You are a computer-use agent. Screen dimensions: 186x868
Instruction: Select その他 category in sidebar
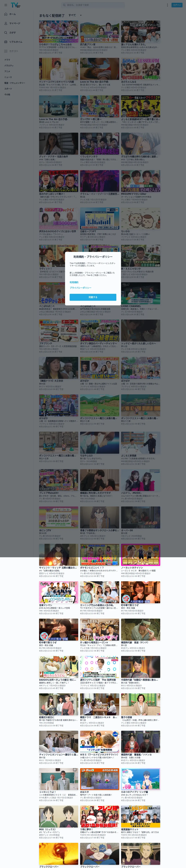pyautogui.click(x=7, y=94)
